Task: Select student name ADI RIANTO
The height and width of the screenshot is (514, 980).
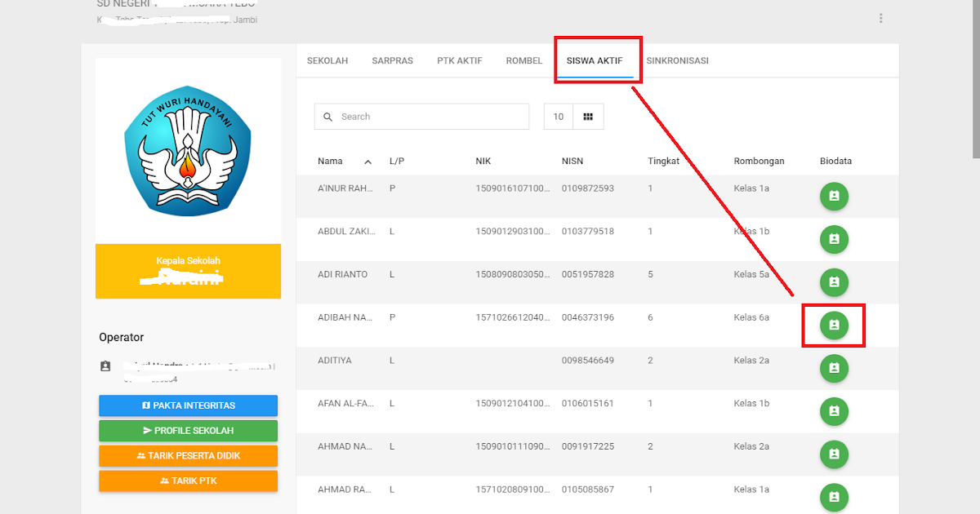Action: [x=343, y=274]
